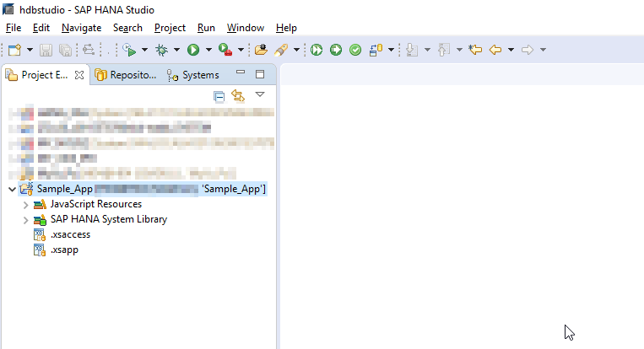Click the green Check checkmark icon
Viewport: 644px width, 349px height.
(355, 50)
